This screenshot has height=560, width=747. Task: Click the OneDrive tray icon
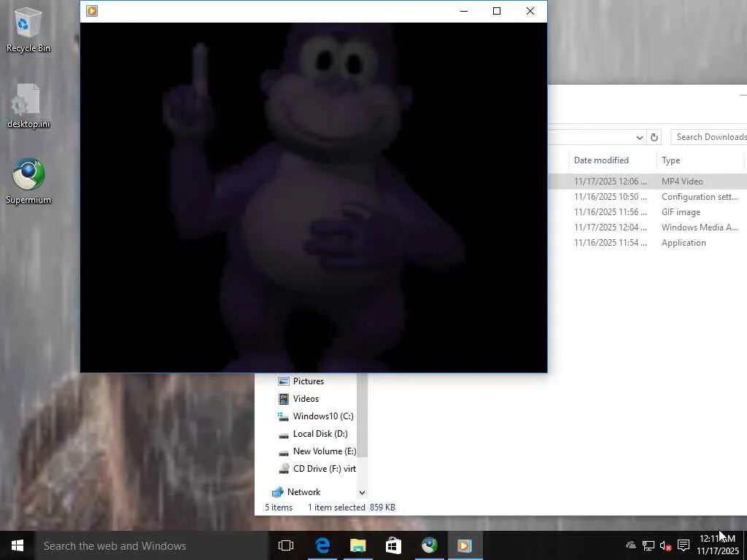tap(631, 545)
